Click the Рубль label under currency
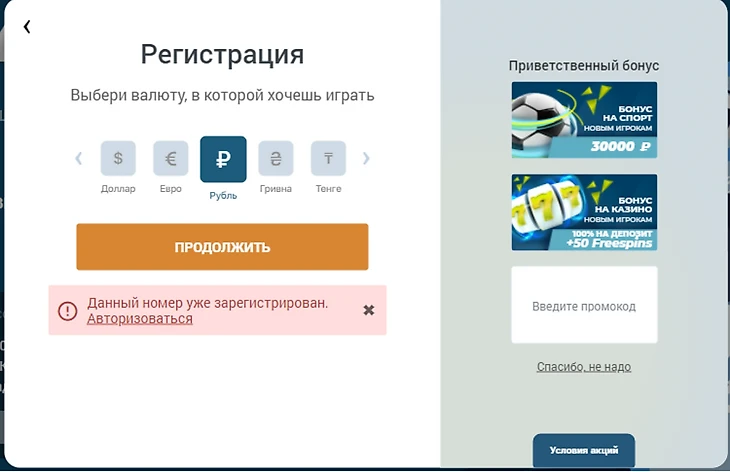The height and width of the screenshot is (472, 730). coord(223,195)
